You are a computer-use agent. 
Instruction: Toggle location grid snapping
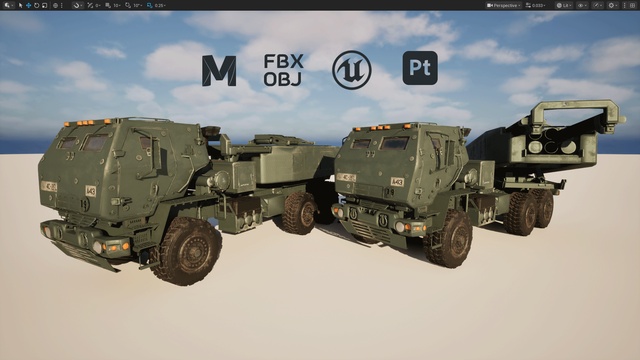[x=108, y=5]
